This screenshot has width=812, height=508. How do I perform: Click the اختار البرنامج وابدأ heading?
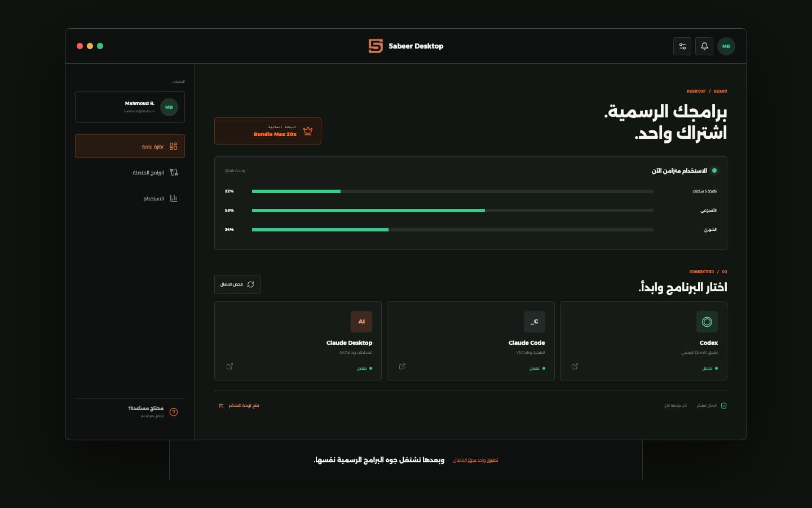683,287
